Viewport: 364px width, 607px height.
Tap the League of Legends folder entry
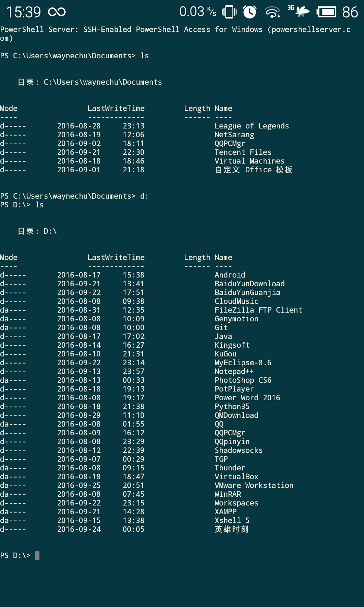pyautogui.click(x=251, y=126)
